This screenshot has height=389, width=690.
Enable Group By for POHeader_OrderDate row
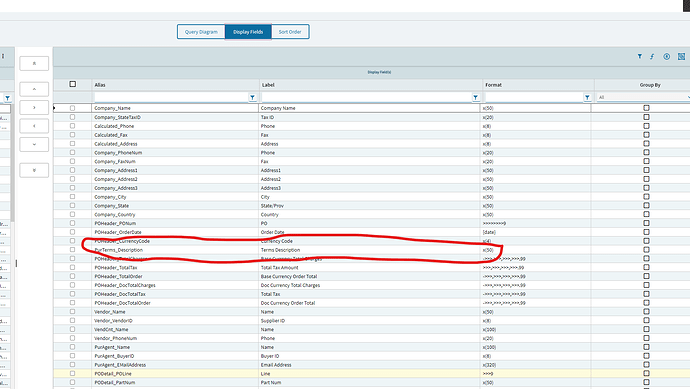click(646, 232)
